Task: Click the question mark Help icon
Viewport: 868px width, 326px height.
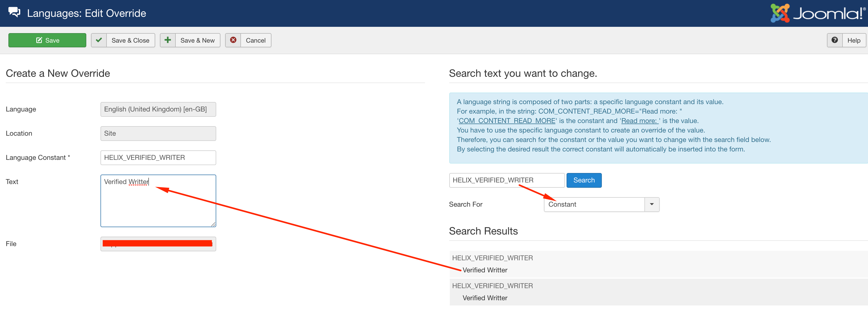Action: pyautogui.click(x=834, y=40)
